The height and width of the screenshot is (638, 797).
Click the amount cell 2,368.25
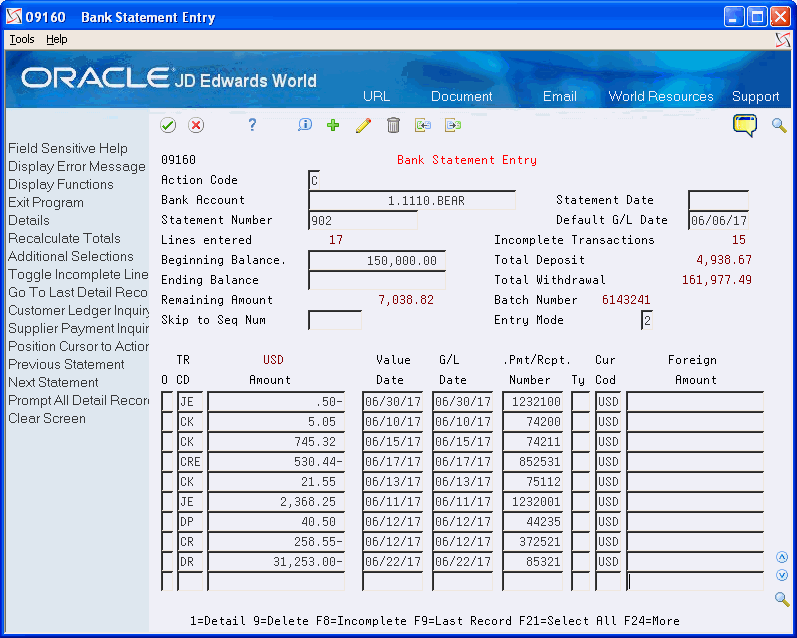(276, 502)
